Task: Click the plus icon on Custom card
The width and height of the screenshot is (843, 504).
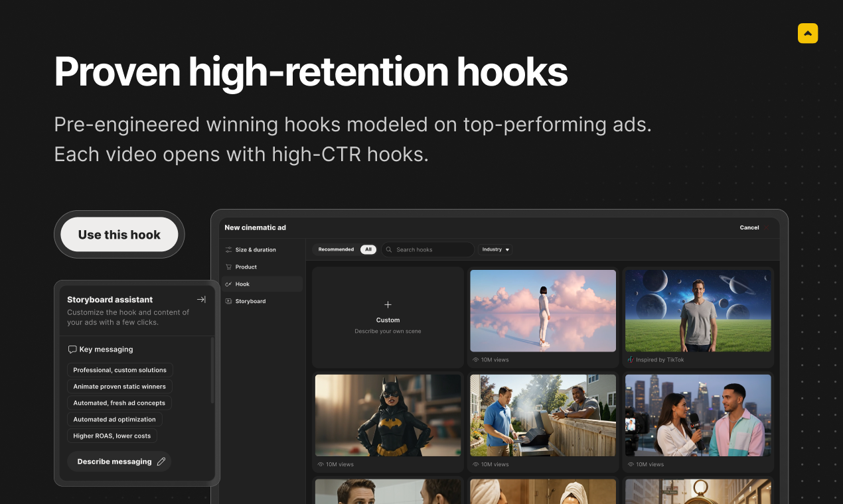Action: [388, 304]
